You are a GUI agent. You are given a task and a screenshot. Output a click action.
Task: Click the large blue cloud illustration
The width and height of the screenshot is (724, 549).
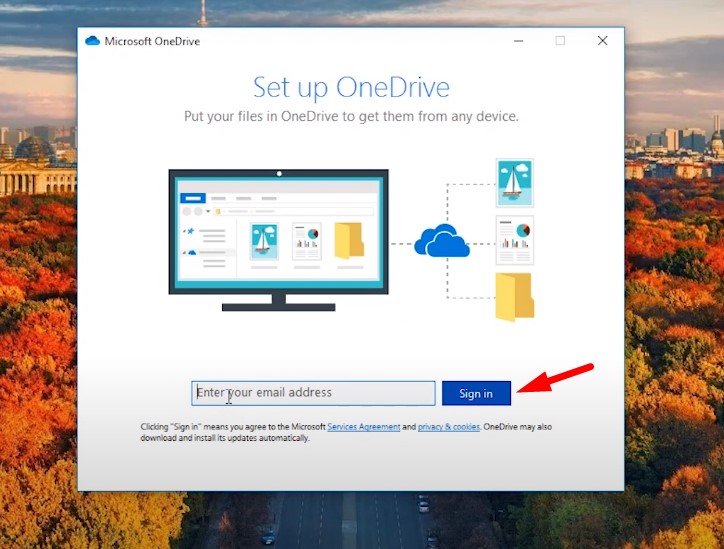pyautogui.click(x=442, y=242)
